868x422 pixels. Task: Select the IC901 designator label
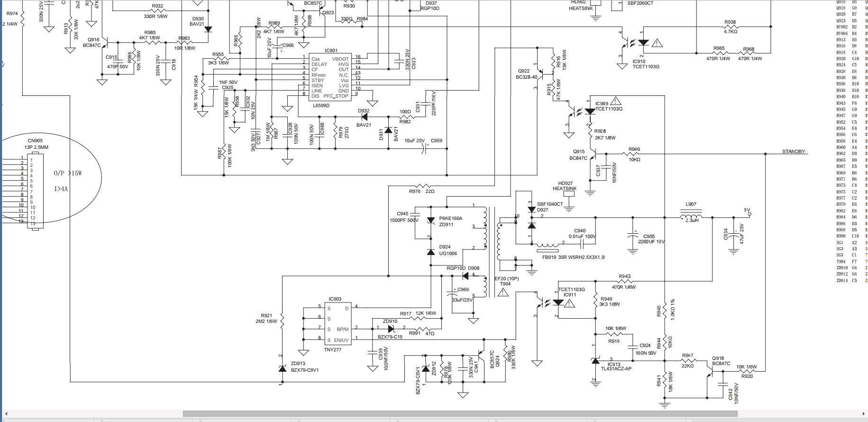coord(331,51)
